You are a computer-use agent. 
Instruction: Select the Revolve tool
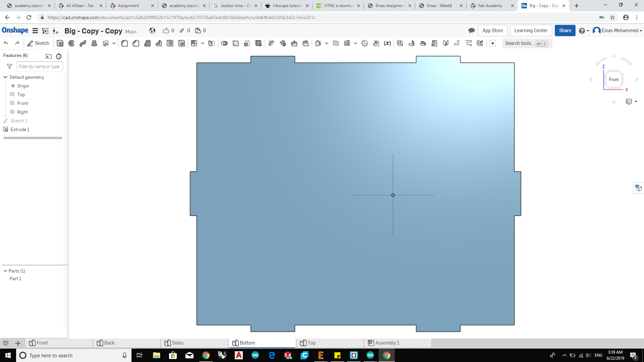[71, 43]
